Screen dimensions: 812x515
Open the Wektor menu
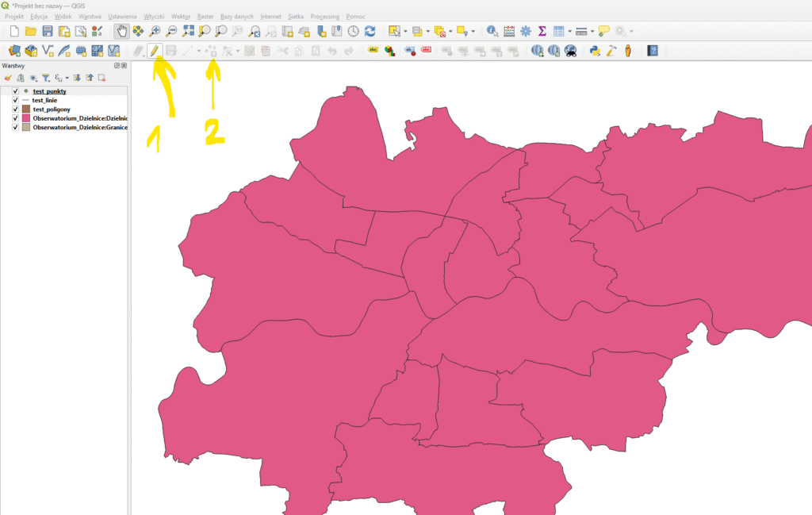(181, 16)
